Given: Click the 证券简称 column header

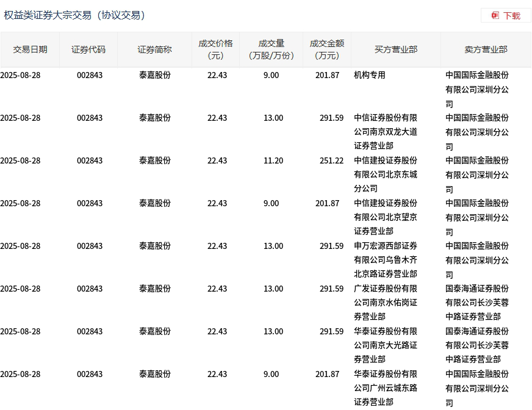Looking at the screenshot, I should tap(155, 49).
